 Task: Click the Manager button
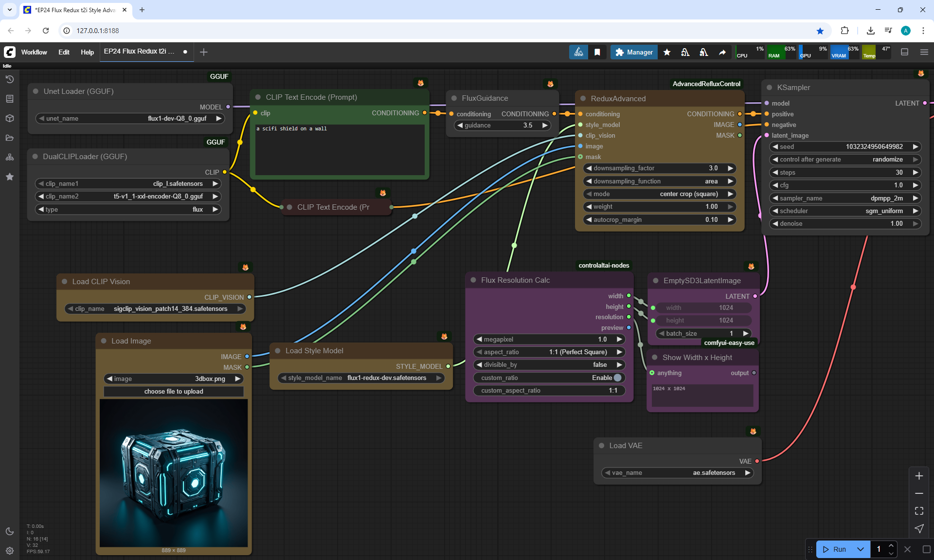(x=634, y=52)
